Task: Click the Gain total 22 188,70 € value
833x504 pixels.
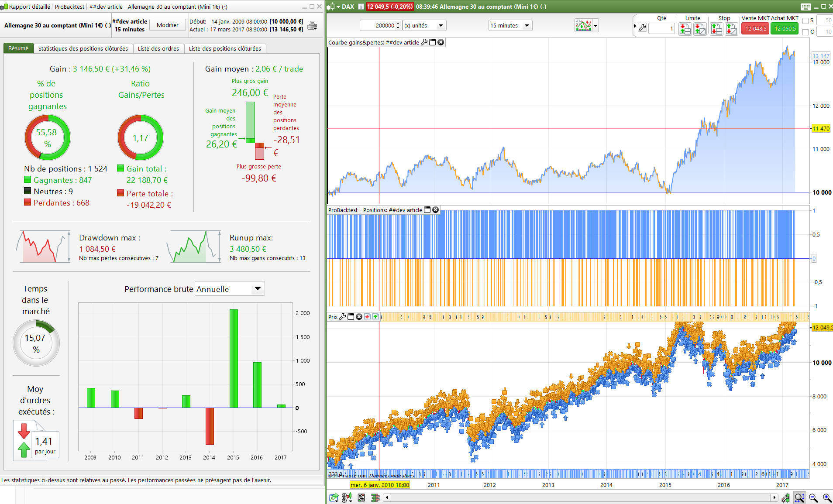Action: pos(147,180)
